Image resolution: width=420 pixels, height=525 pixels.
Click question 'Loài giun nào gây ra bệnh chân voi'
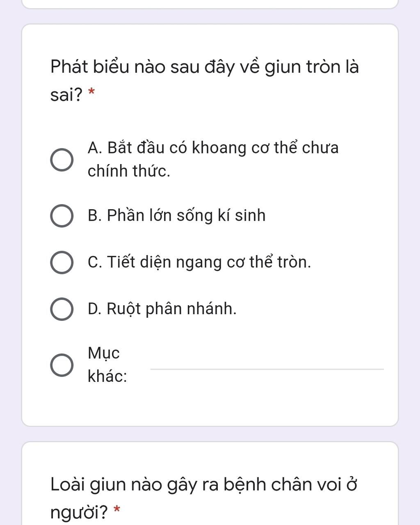196,484
